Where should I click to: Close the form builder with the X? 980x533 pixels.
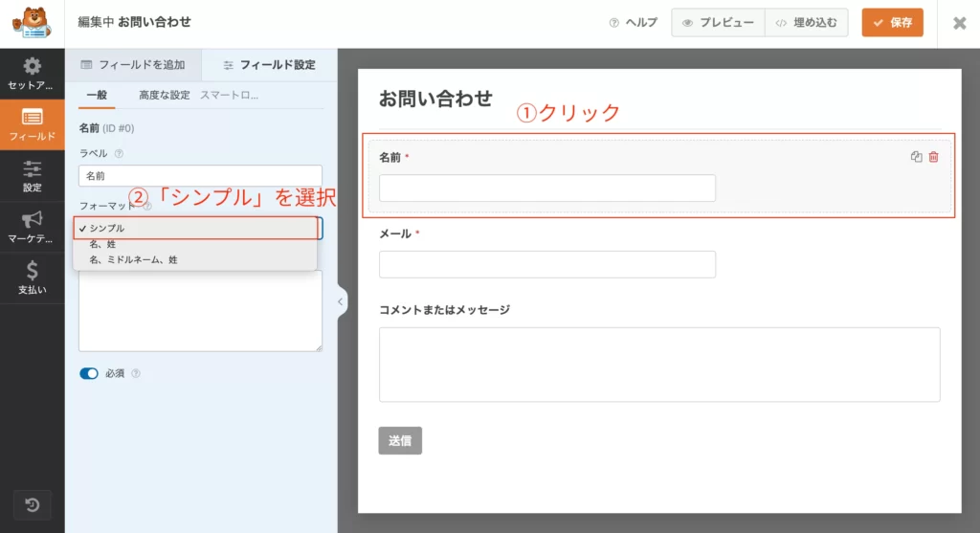tap(959, 23)
